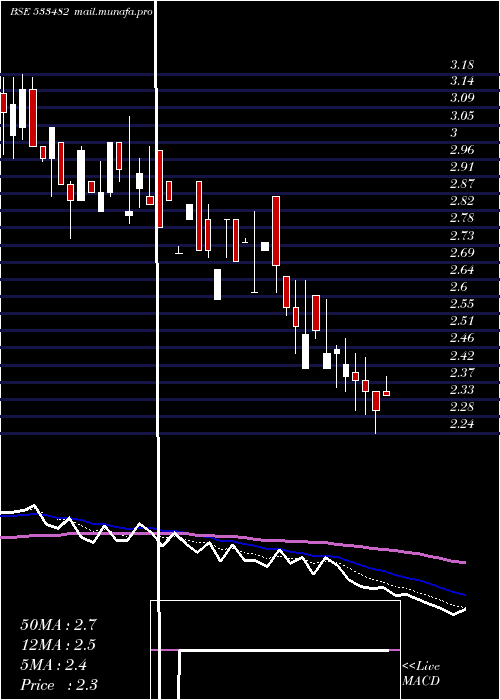Click the last small red candlestick

pos(387,393)
